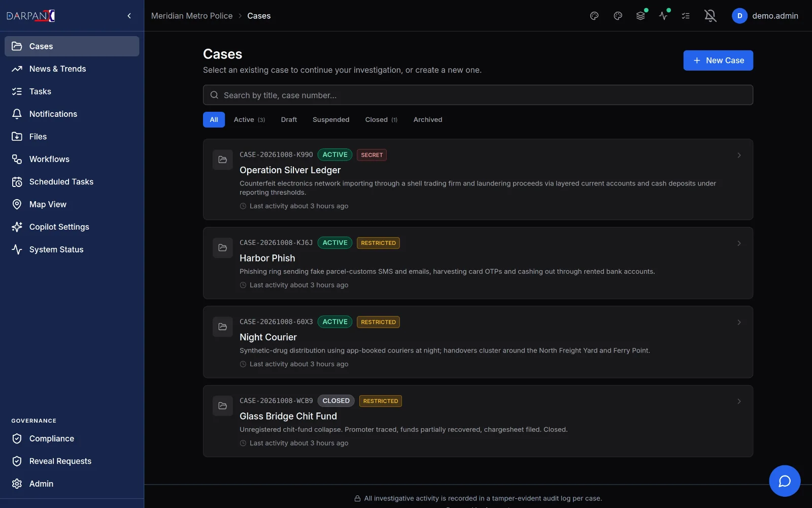Open Map View in the sidebar
This screenshot has height=508, width=812.
coord(72,204)
